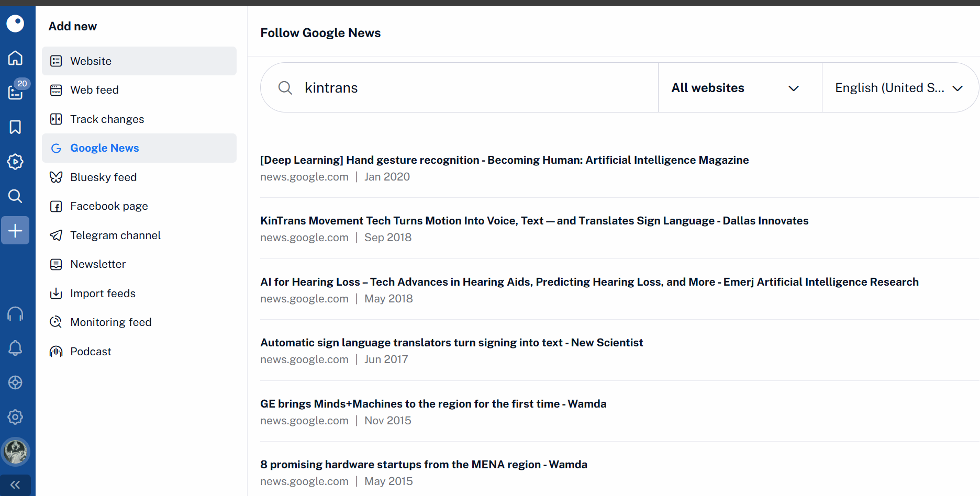Open the search magnifier in the sidebar

tap(15, 196)
